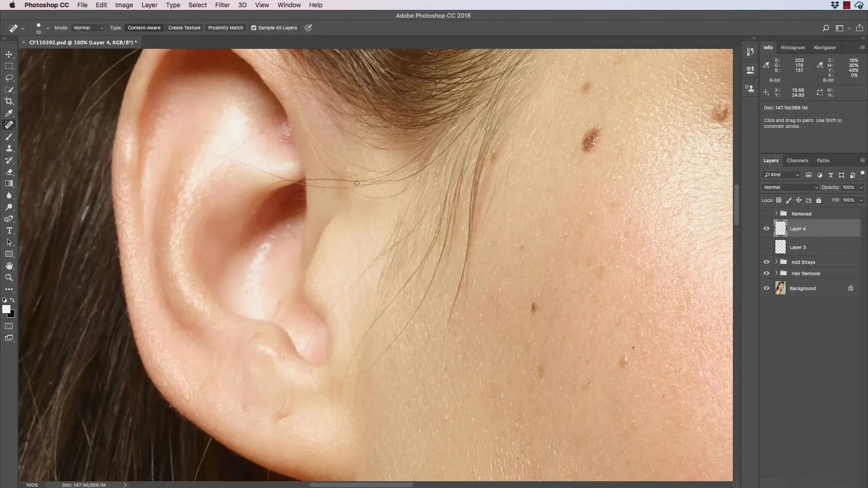The height and width of the screenshot is (488, 868).
Task: Hide the Background layer visibility
Action: (x=766, y=288)
